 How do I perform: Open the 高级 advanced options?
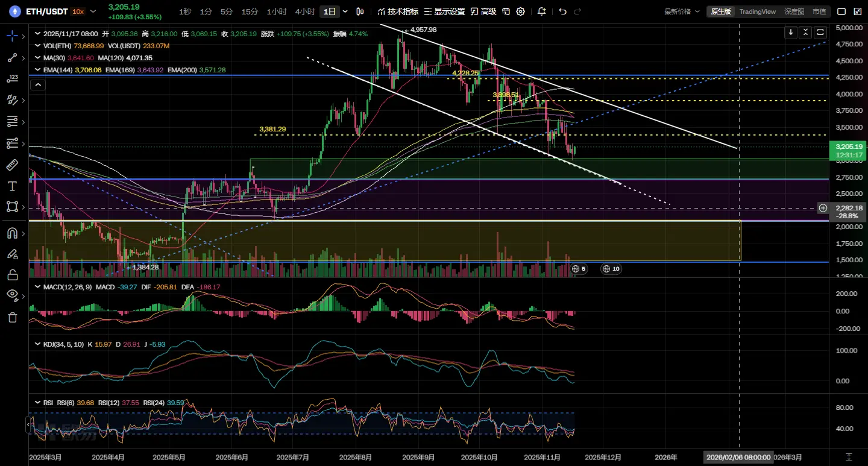pos(483,11)
